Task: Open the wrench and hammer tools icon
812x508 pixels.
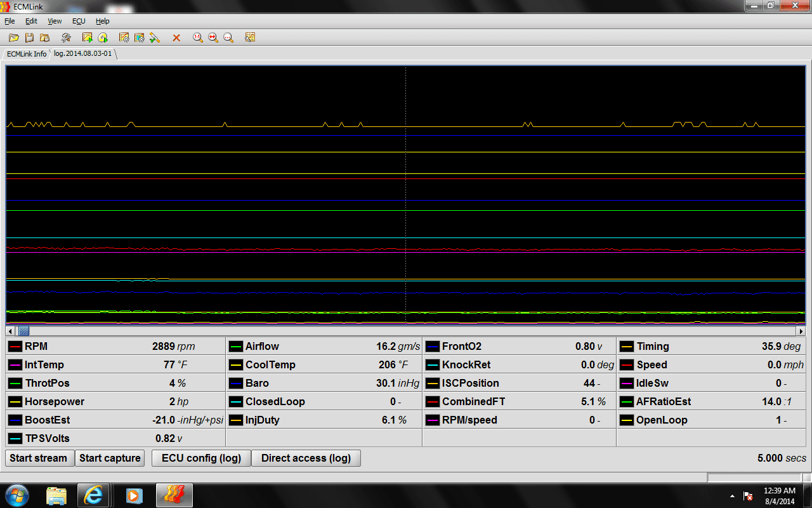Action: (66, 38)
